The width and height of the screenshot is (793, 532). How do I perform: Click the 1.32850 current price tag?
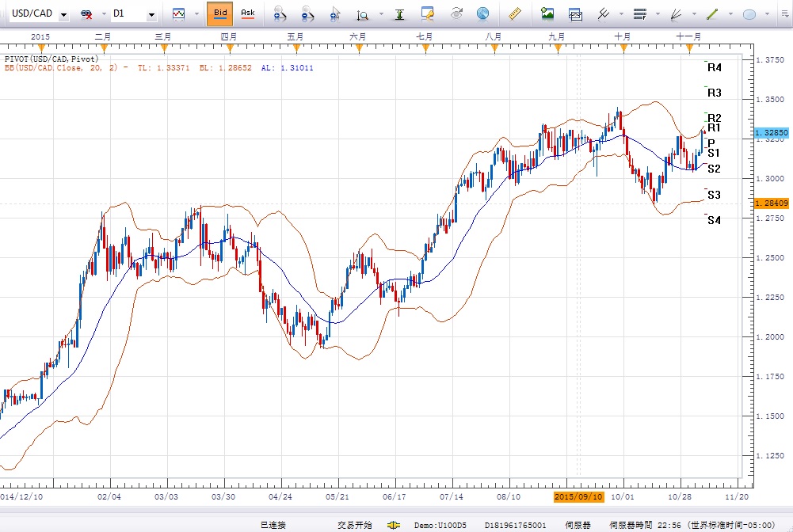[772, 133]
